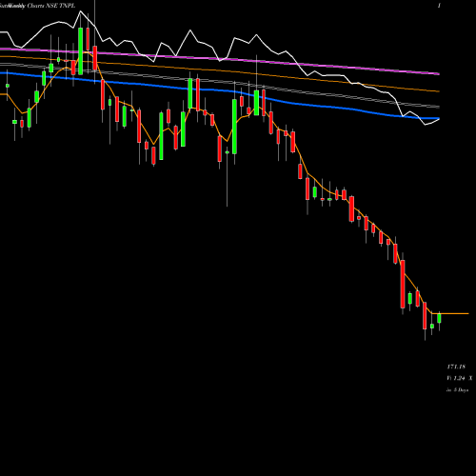
Task: Click the 'Charts NSE TNPL' title text
Action: tap(51, 6)
